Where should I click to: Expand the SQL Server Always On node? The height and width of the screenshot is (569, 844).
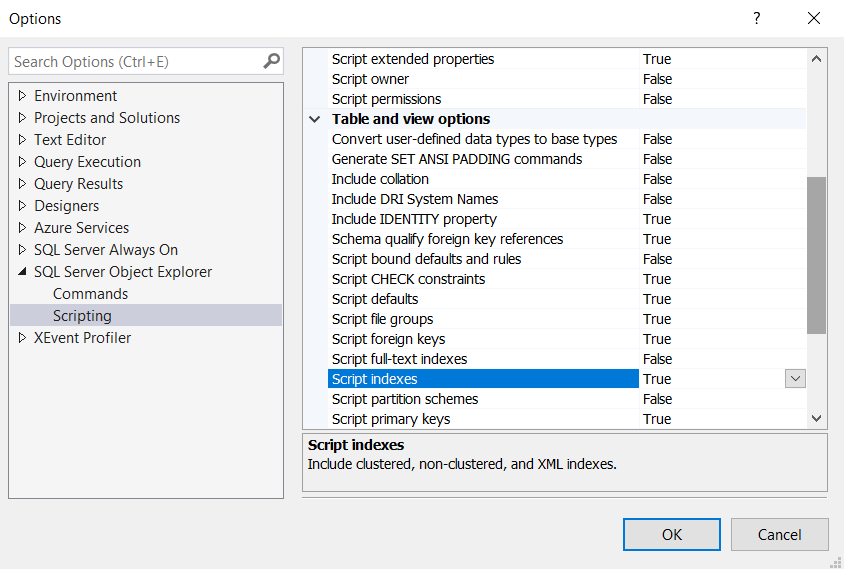22,250
